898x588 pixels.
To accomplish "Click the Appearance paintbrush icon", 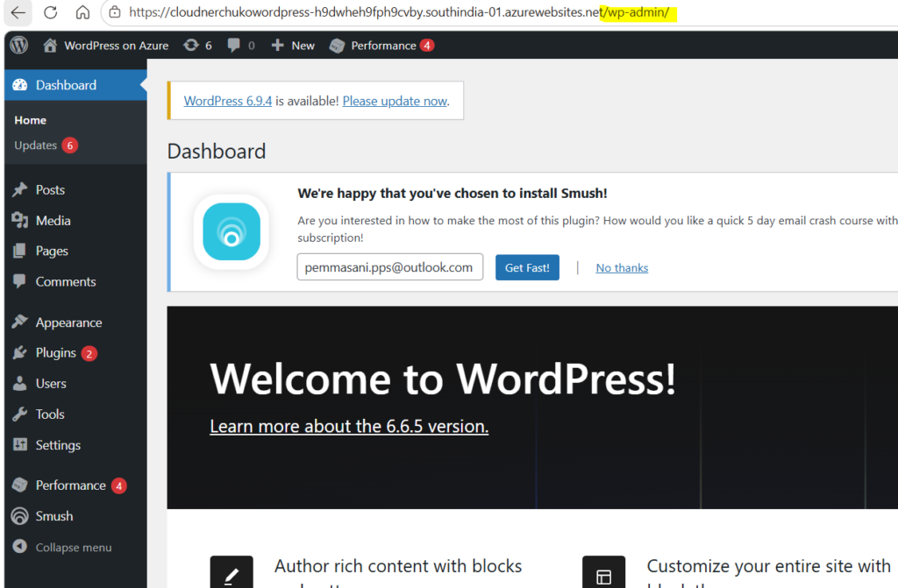I will click(x=20, y=322).
